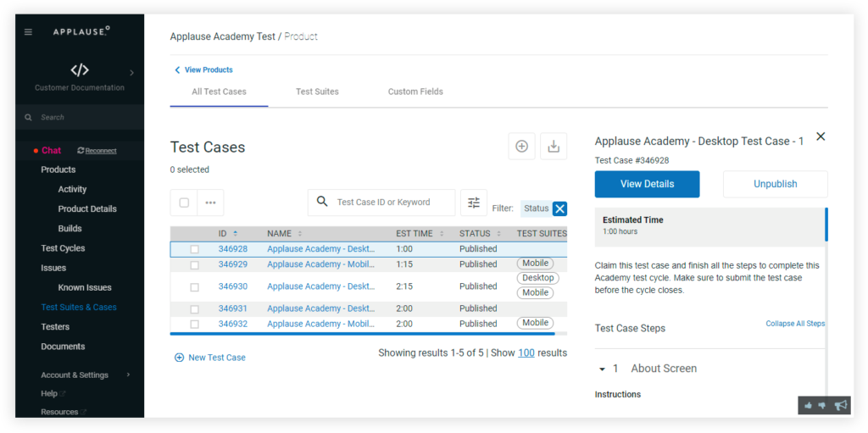868x433 pixels.
Task: Toggle the select-all checkbox above the table
Action: [184, 203]
